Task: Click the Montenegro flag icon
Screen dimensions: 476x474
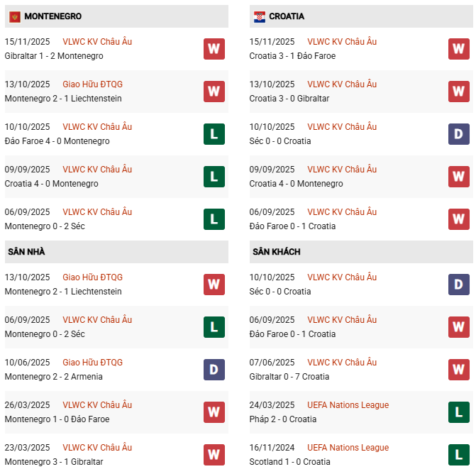Action: tap(14, 16)
